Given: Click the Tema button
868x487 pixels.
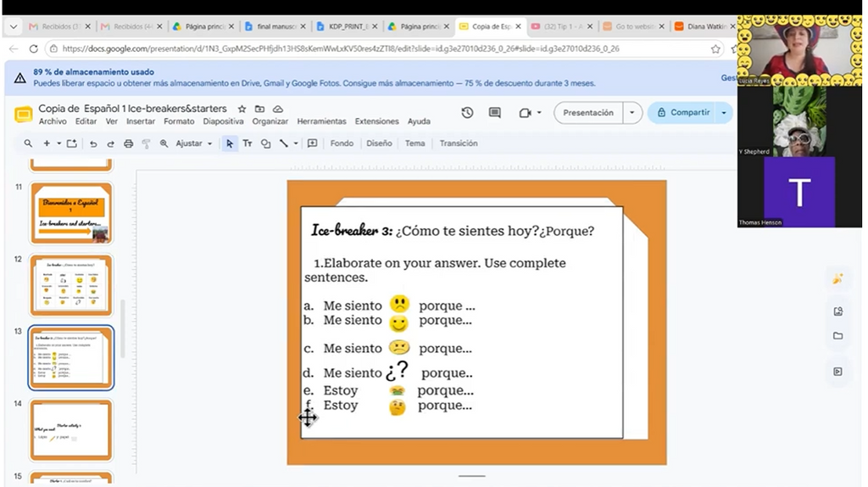Looking at the screenshot, I should point(415,143).
